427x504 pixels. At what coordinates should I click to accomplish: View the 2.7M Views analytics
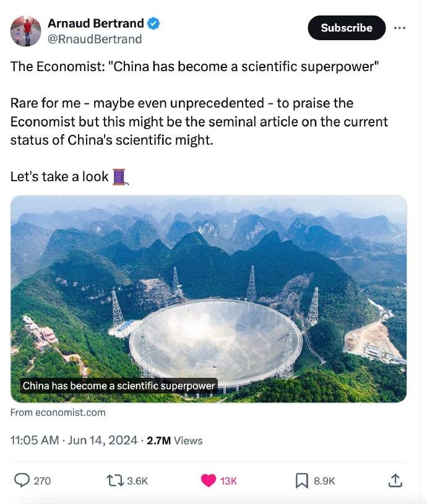pyautogui.click(x=175, y=440)
